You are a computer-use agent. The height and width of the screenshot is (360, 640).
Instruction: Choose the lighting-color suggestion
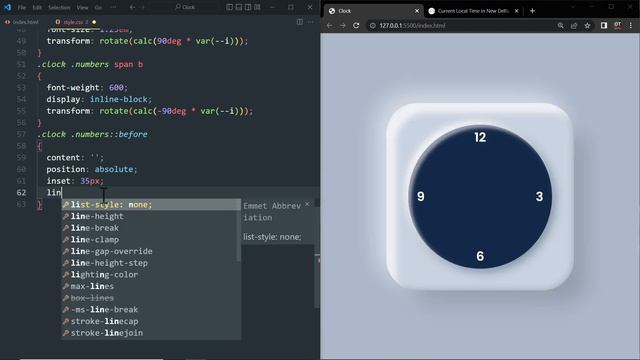[x=151, y=275]
